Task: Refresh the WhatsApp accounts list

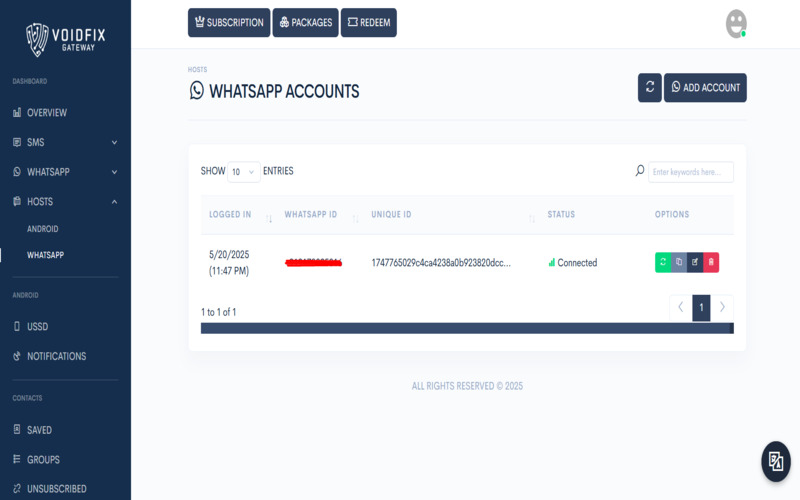Action: 649,87
